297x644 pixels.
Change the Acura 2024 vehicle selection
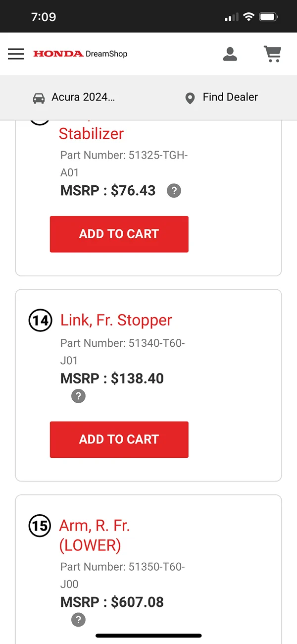click(83, 97)
